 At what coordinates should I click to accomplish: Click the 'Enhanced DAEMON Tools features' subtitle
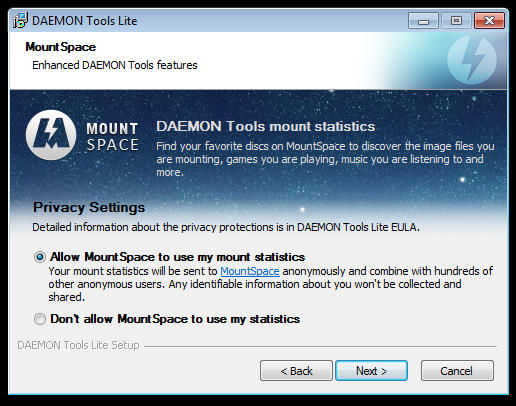(x=115, y=65)
